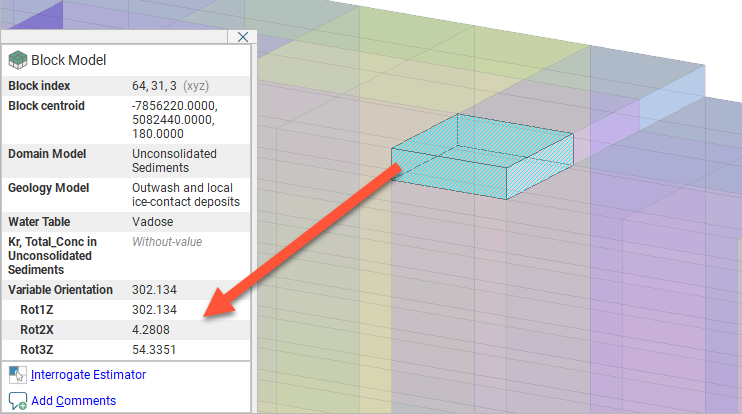Click the Interrogate Estimator icon

click(16, 375)
